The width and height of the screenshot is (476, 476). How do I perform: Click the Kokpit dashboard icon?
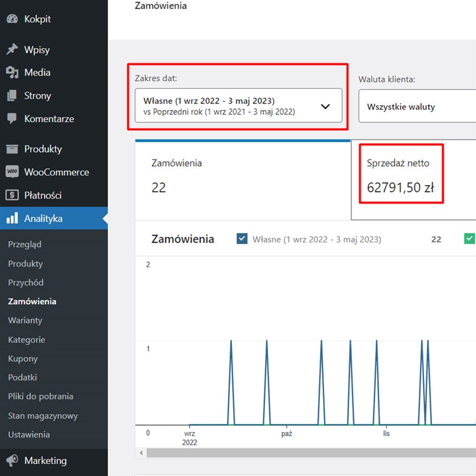click(12, 19)
